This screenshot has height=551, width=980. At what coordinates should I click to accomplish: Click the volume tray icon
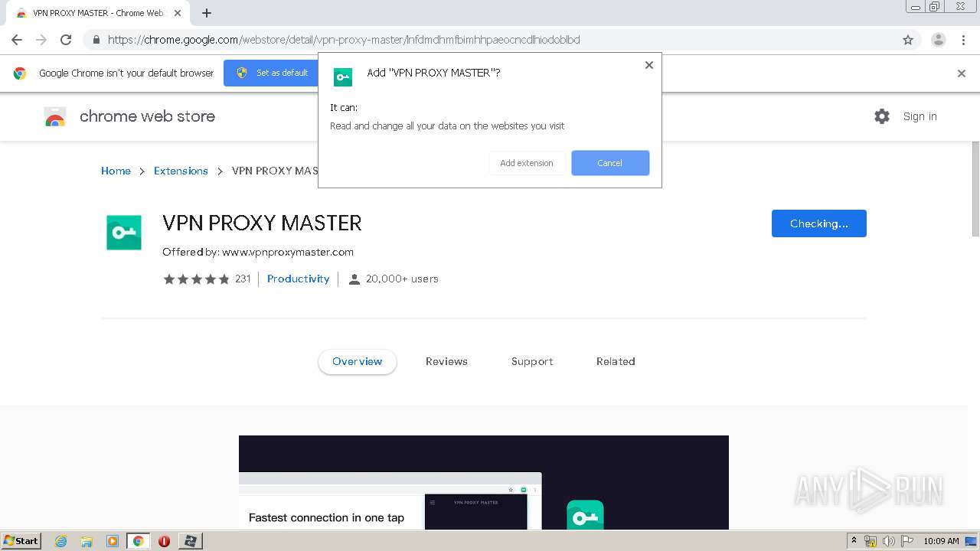pyautogui.click(x=889, y=541)
